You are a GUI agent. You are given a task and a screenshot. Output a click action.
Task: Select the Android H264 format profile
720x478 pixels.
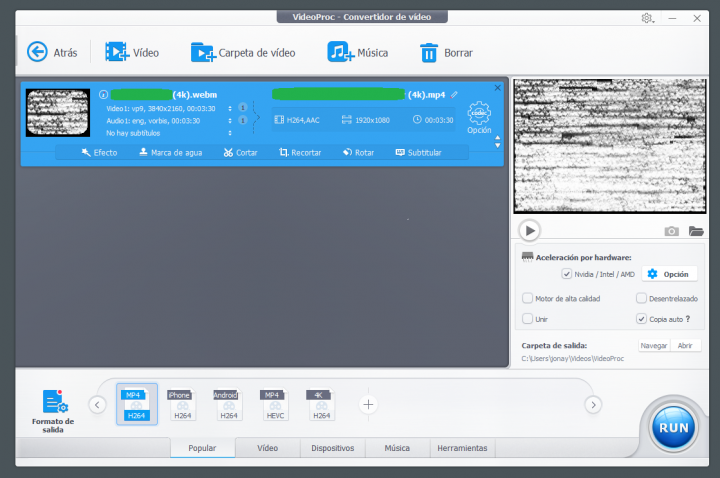pos(228,405)
